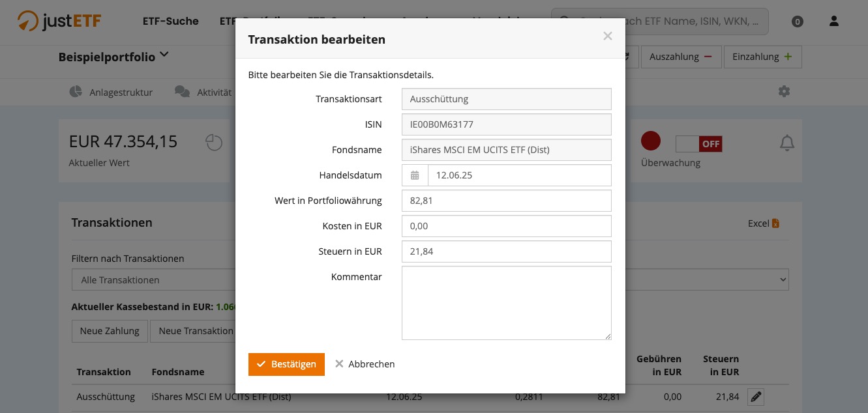Click the Einzahlung button
Viewport: 868px width, 413px height.
(762, 57)
